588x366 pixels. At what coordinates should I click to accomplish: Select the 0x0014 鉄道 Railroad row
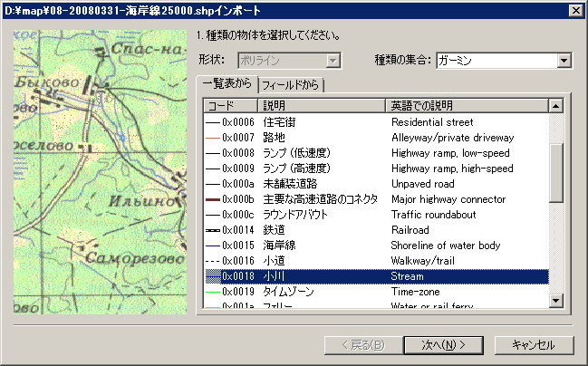pos(377,230)
